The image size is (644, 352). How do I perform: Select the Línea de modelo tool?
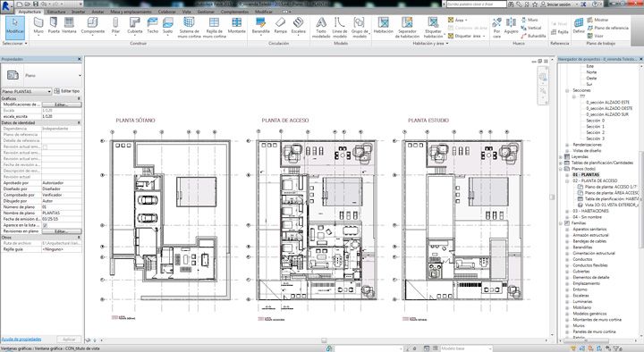coord(340,28)
